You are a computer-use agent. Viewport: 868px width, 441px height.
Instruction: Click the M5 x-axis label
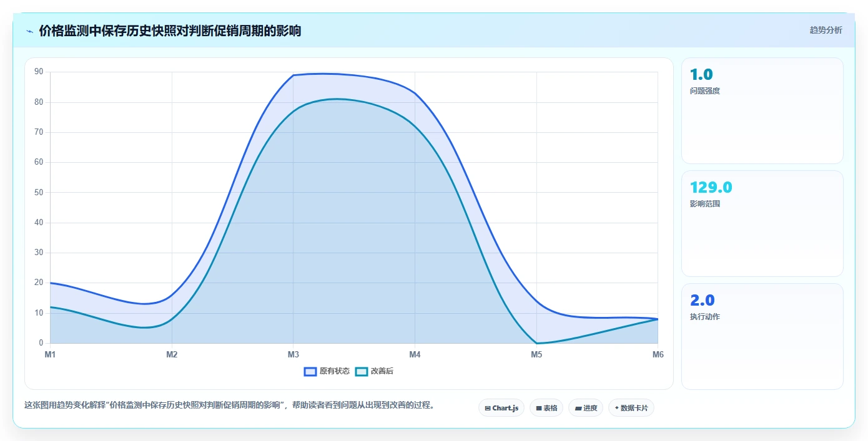click(536, 355)
